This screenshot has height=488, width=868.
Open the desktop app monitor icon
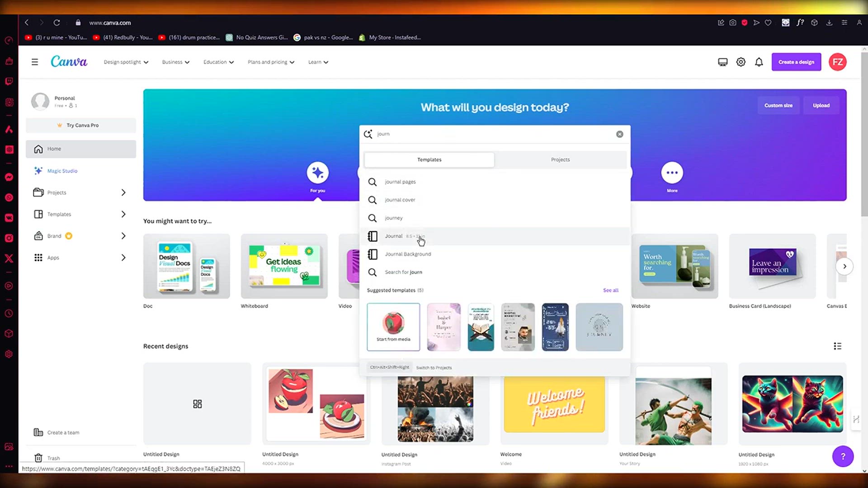(x=722, y=62)
